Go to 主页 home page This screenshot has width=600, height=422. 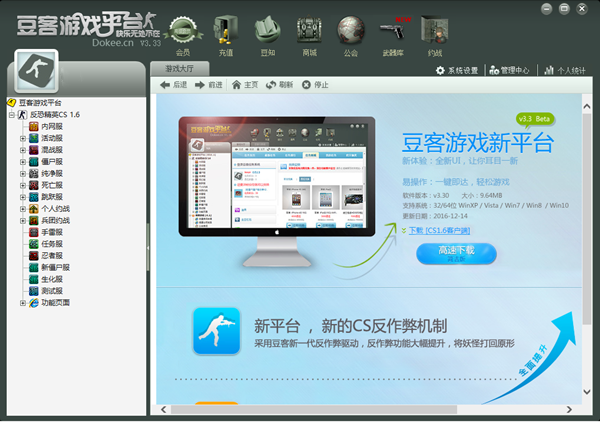pyautogui.click(x=245, y=85)
